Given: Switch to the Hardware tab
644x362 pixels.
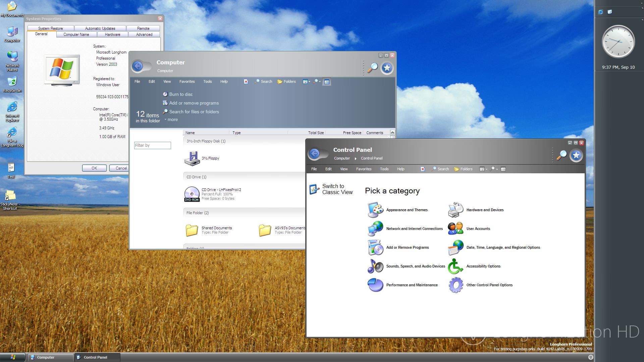Looking at the screenshot, I should tap(112, 35).
